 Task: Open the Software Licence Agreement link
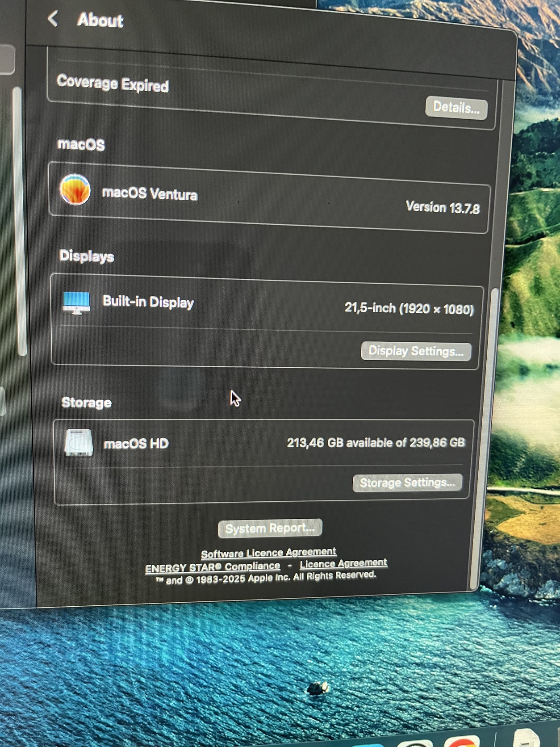click(x=268, y=553)
